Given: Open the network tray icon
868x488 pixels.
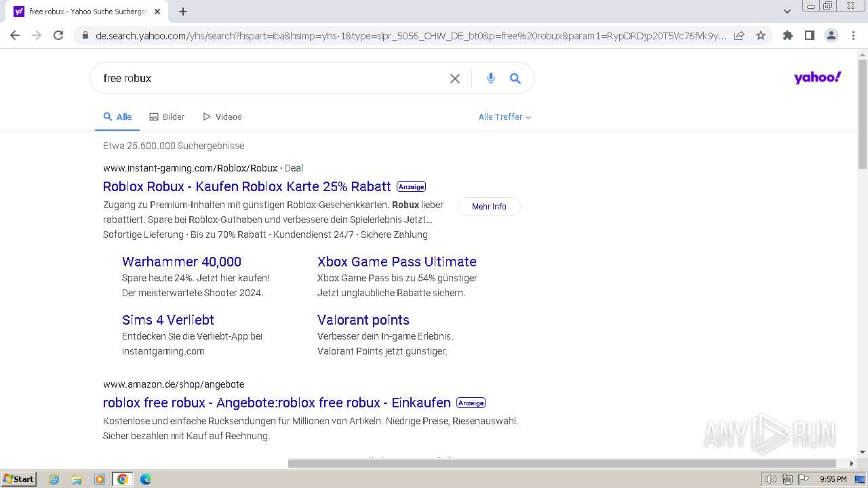Looking at the screenshot, I should [x=787, y=479].
